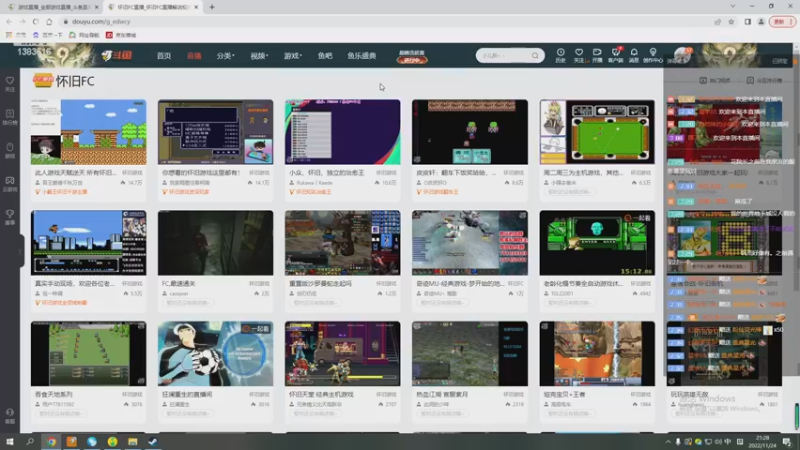Open the sidebar ranking list icon
Image resolution: width=800 pixels, height=450 pixels.
pyautogui.click(x=10, y=117)
